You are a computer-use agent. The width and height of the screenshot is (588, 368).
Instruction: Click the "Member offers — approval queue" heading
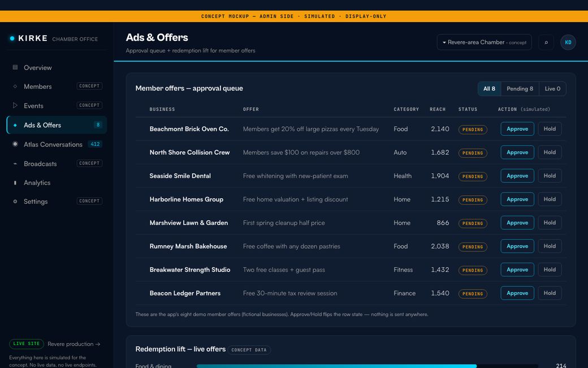pyautogui.click(x=189, y=88)
